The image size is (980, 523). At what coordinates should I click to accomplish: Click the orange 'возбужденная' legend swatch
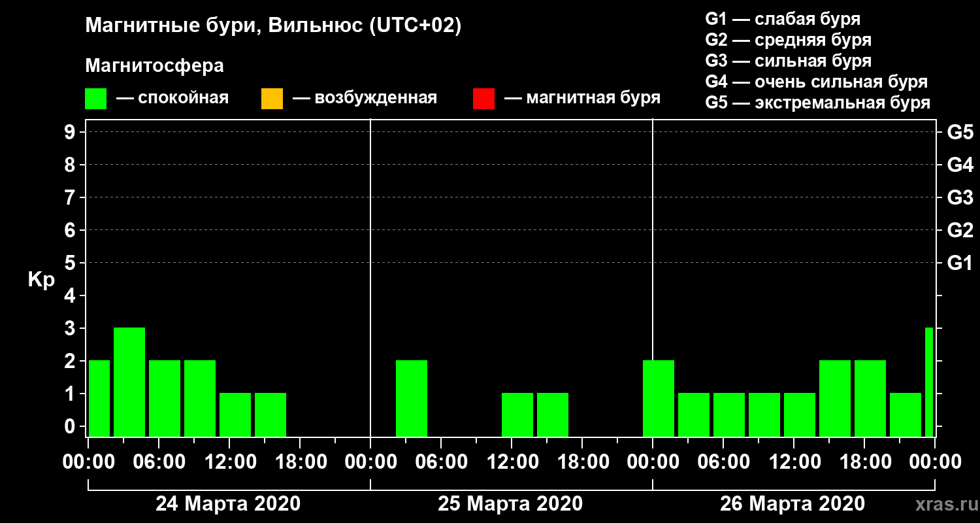point(272,99)
